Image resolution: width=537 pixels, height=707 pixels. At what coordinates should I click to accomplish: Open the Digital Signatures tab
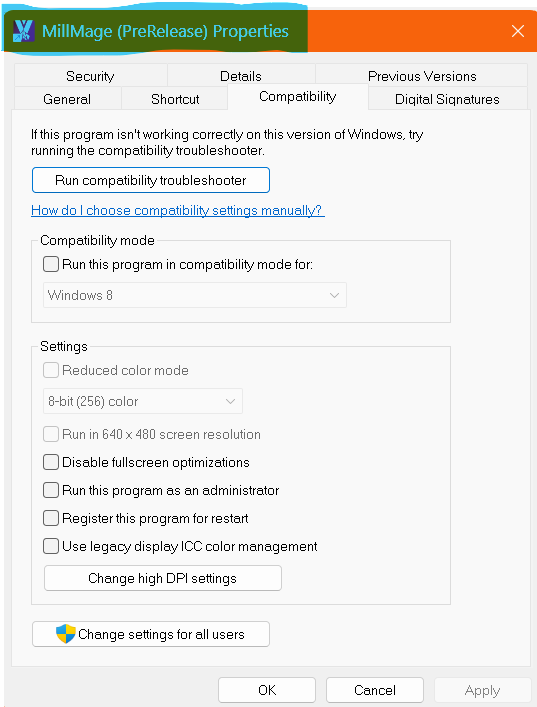coord(447,99)
